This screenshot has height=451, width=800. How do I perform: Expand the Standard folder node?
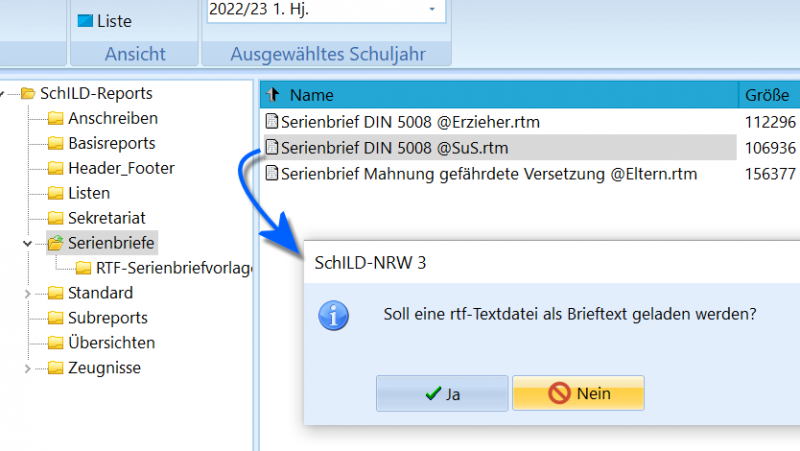(x=28, y=293)
